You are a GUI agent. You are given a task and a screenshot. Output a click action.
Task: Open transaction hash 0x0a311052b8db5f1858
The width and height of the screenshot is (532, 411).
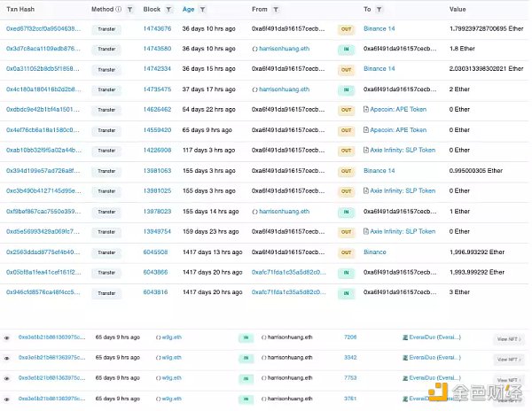[x=43, y=69]
